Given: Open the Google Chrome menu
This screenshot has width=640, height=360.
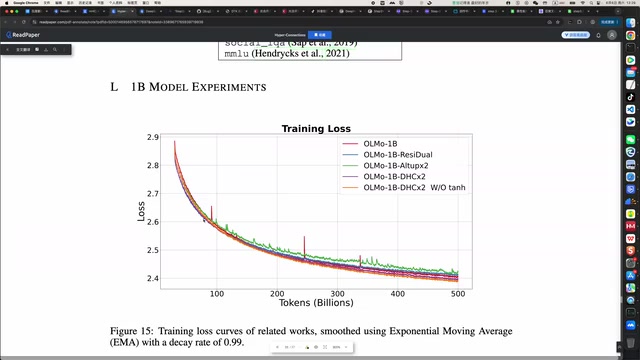Looking at the screenshot, I should [x=26, y=3].
